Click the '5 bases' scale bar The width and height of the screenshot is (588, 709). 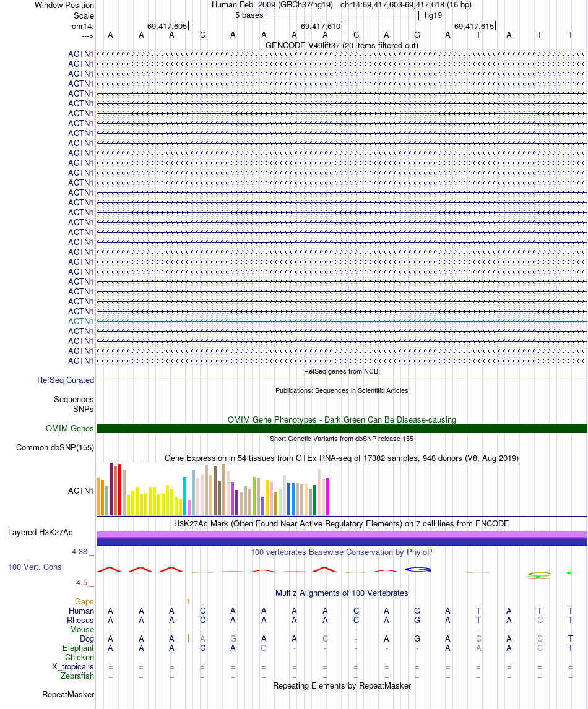tap(342, 15)
